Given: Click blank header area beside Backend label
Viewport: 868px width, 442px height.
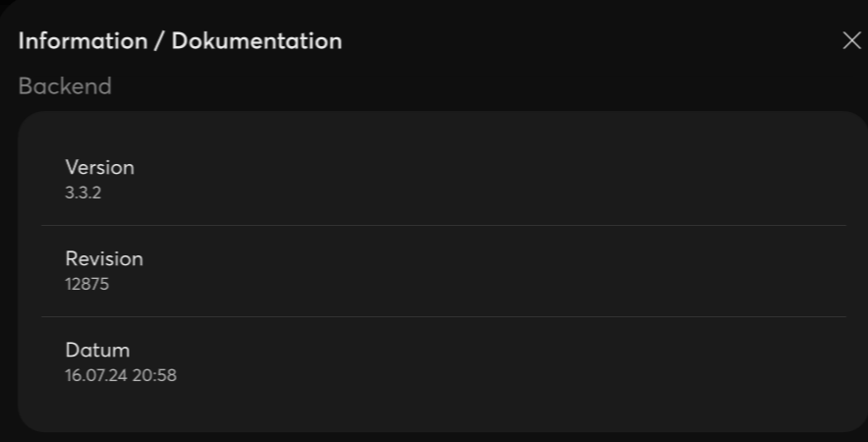Looking at the screenshot, I should pyautogui.click(x=442, y=86).
